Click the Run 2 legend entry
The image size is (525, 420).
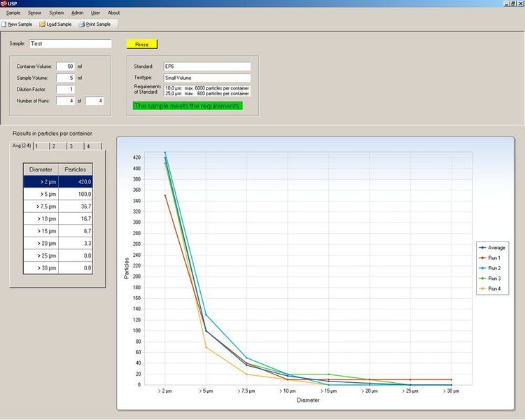pyautogui.click(x=490, y=268)
